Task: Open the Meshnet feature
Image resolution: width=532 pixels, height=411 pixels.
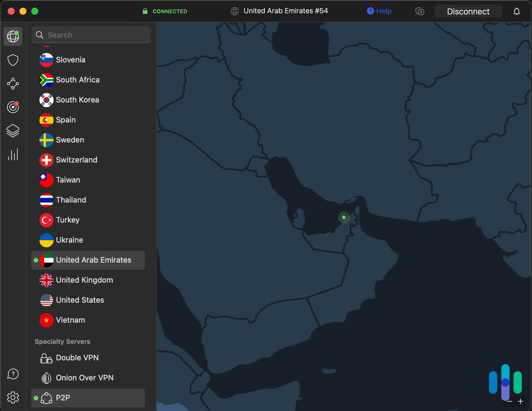Action: point(13,84)
